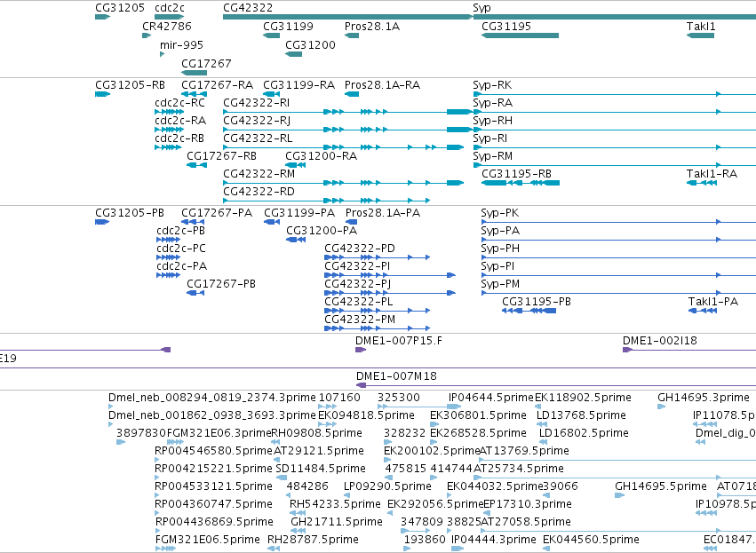Select the IP04644.5prime EST label

(490, 398)
